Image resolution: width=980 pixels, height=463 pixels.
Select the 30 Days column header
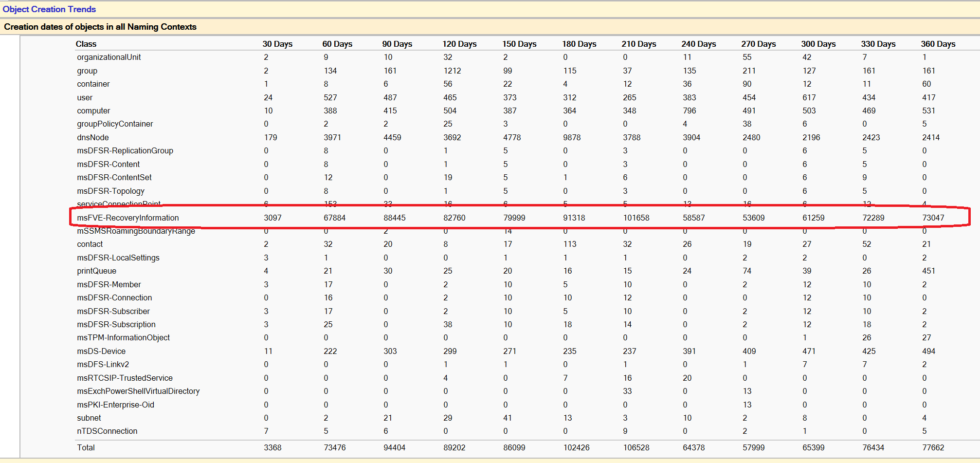click(277, 44)
